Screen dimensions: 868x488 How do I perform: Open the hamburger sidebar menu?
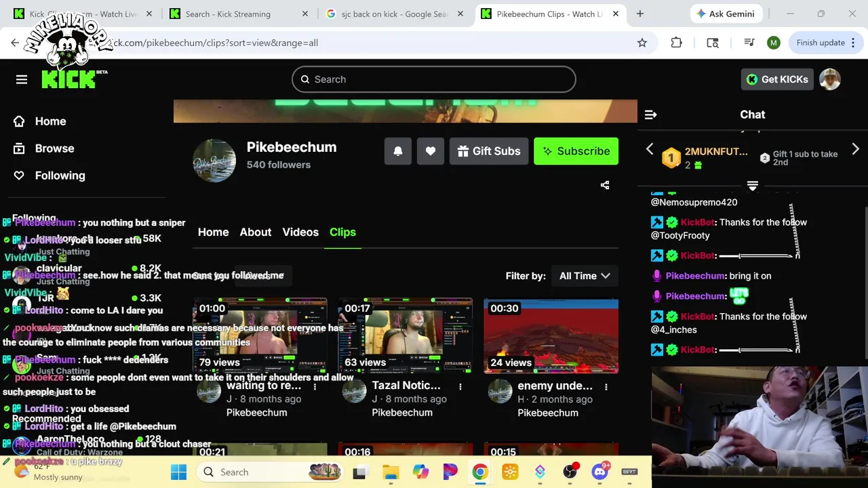coord(22,79)
